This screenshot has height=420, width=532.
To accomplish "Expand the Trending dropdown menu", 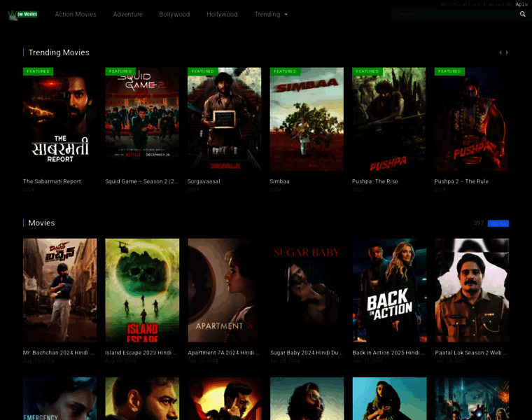I will (271, 14).
